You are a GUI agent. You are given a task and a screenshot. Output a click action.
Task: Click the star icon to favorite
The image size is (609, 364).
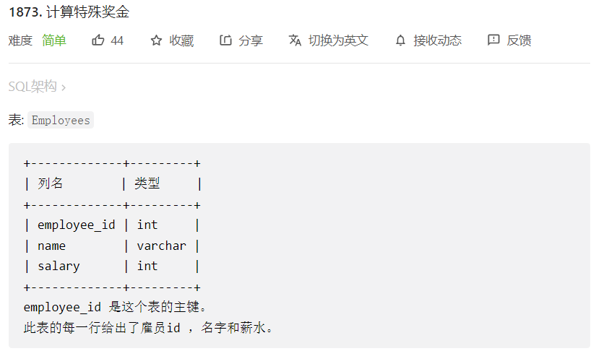[156, 40]
